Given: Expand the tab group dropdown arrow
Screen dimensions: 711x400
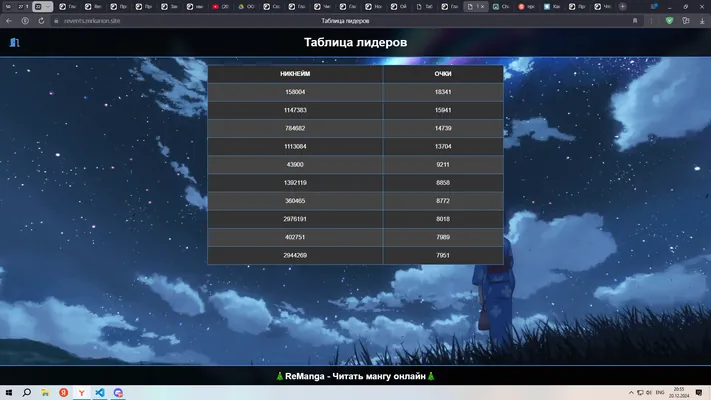Looking at the screenshot, I should (x=48, y=6).
